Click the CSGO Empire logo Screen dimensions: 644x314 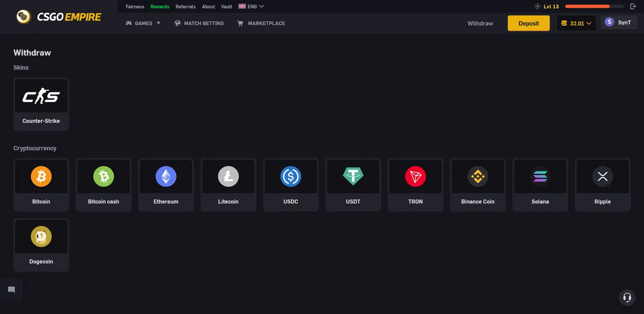pos(58,17)
